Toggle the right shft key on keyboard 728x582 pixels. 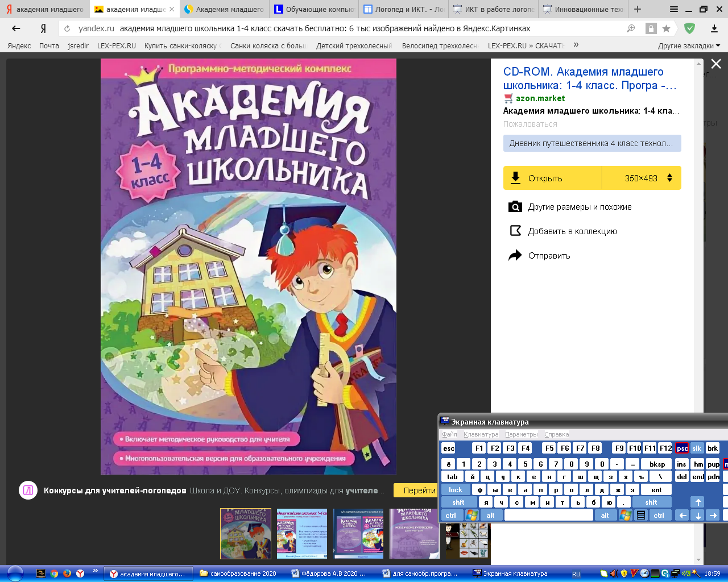pos(651,502)
